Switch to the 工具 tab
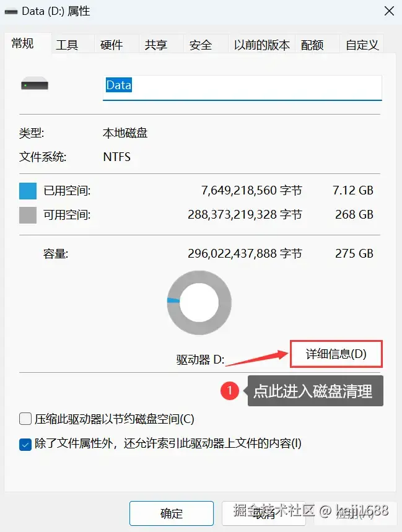Viewport: 402px width, 532px height. click(x=67, y=45)
